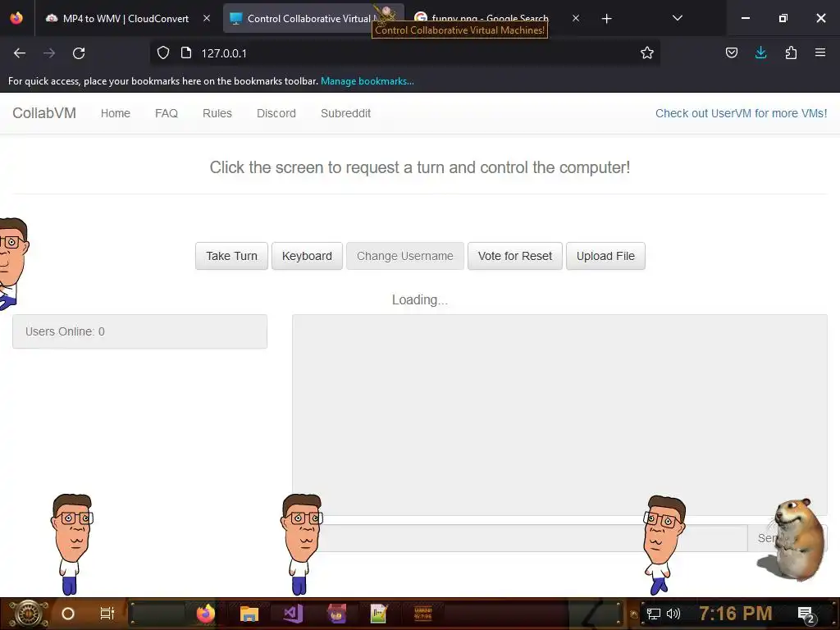Click the Vote for Reset button
The image size is (840, 630).
515,256
